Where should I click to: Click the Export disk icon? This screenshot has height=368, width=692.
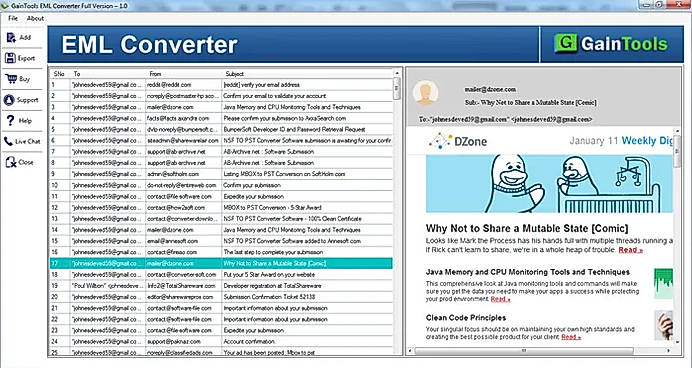click(x=11, y=58)
